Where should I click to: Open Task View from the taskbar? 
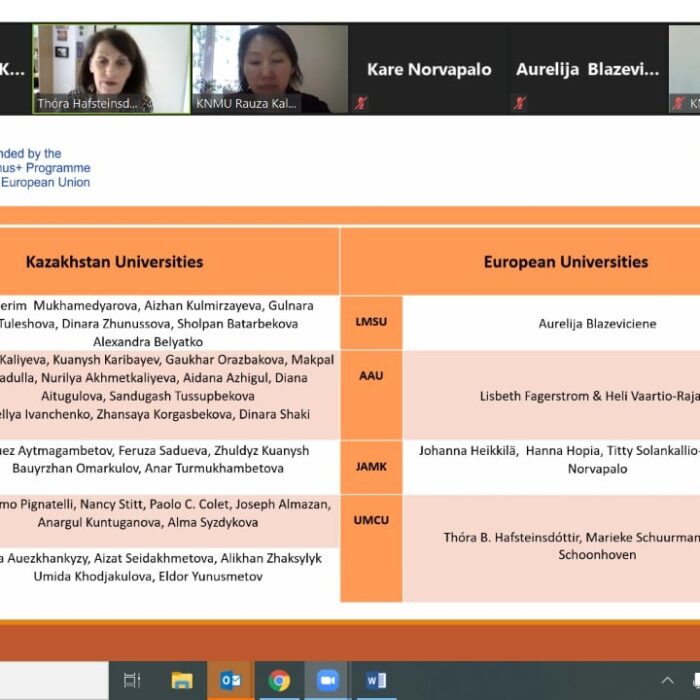(132, 681)
